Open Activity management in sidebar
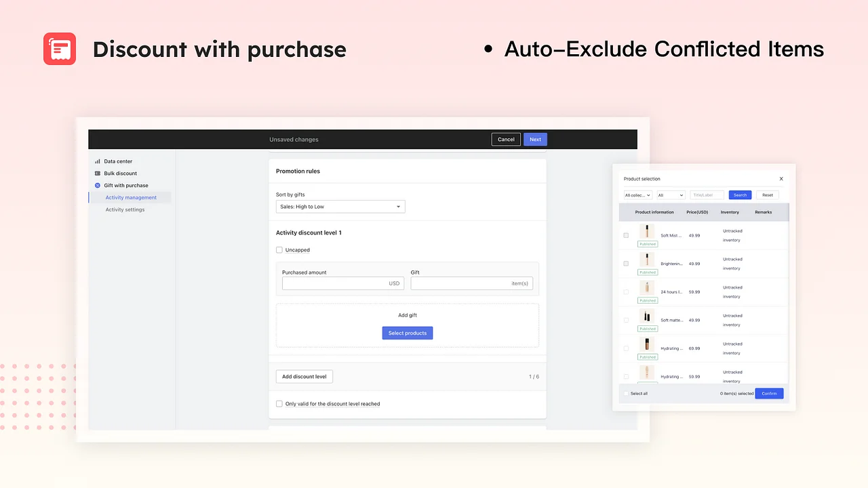Screen dimensions: 868x488 [131, 198]
